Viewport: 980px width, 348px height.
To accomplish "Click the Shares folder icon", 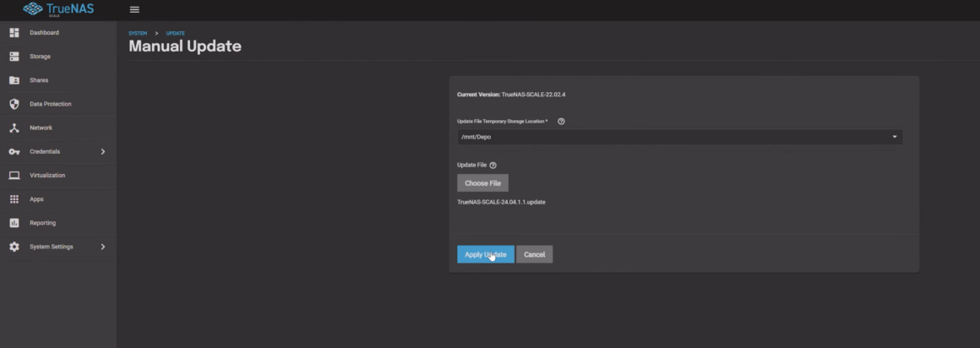I will point(14,80).
